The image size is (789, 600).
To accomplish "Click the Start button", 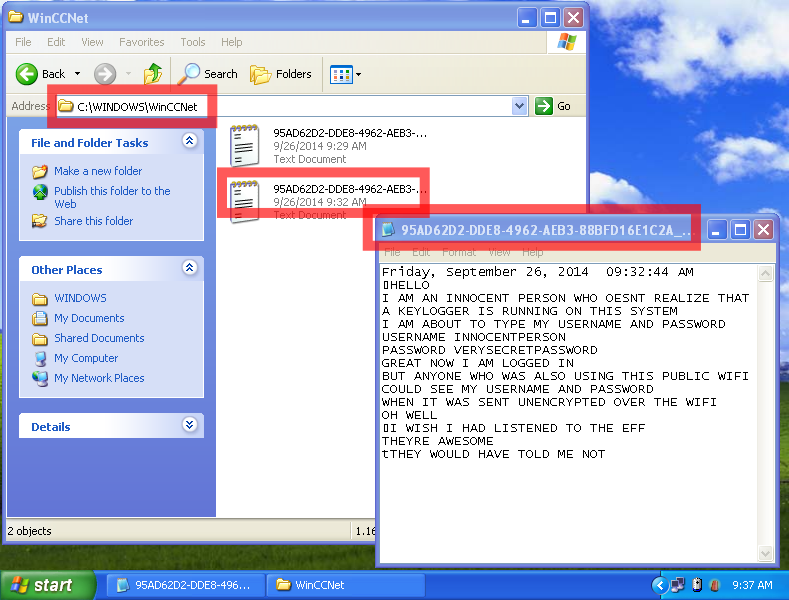I will coord(47,585).
